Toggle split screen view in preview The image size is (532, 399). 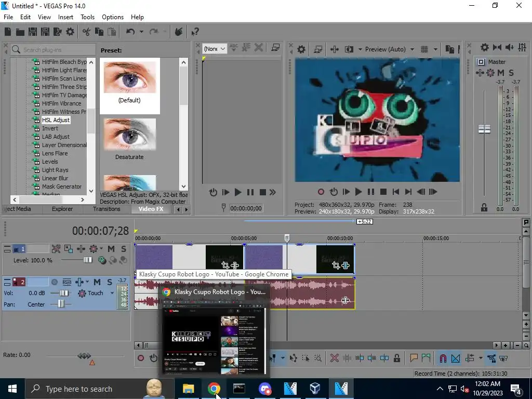(349, 49)
